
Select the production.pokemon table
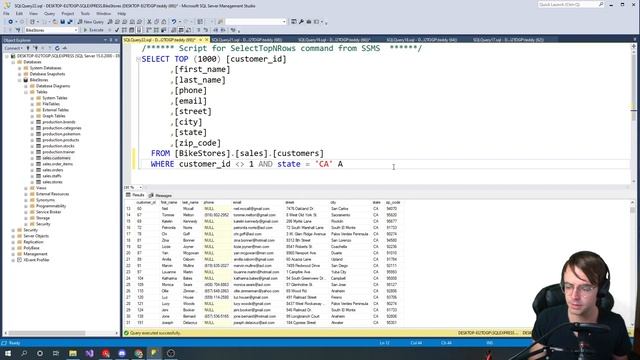coord(61,134)
